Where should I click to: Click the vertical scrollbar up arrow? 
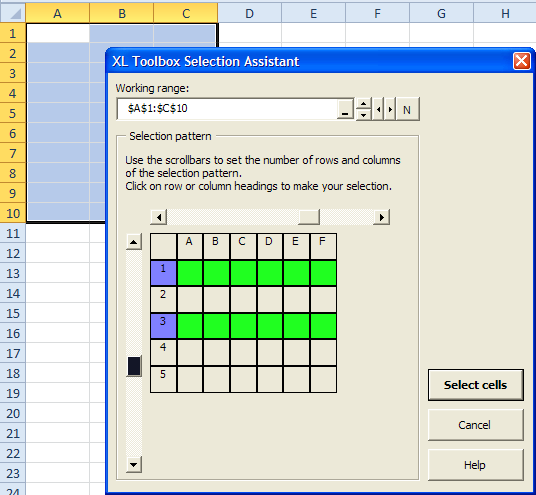134,242
